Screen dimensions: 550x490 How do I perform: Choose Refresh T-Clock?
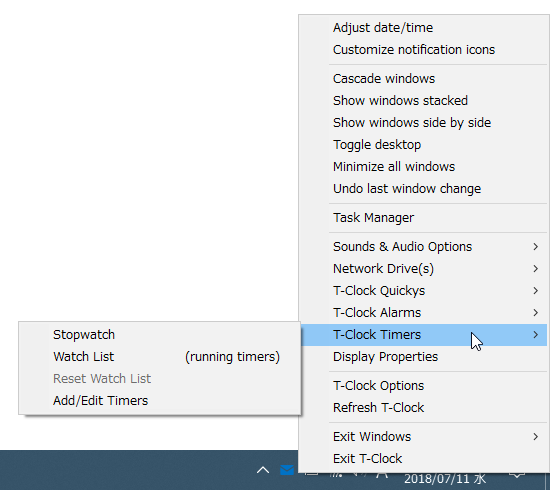(x=424, y=408)
